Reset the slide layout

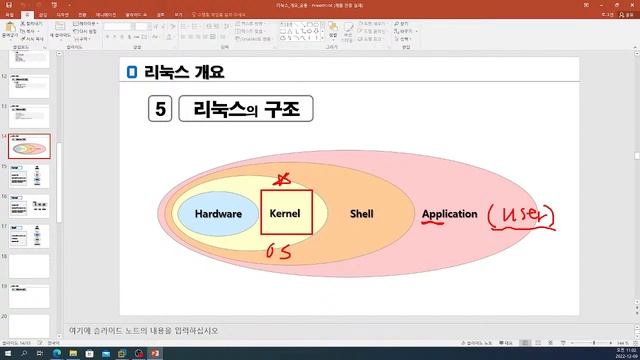[84, 31]
